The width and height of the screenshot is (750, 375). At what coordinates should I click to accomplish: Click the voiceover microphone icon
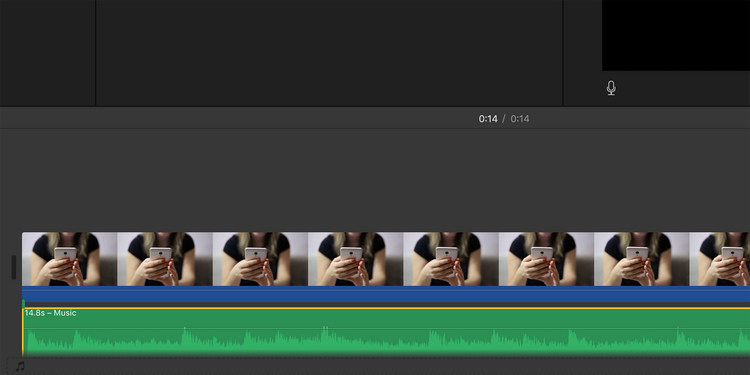(x=611, y=88)
